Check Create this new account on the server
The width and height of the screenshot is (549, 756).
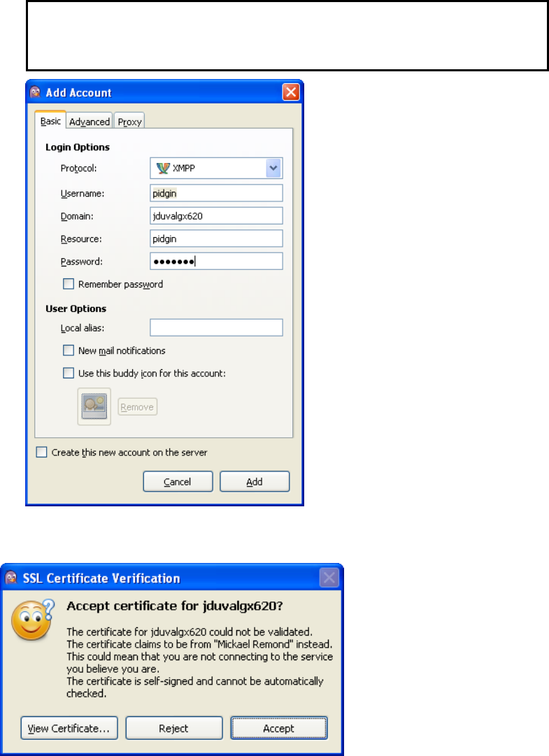pyautogui.click(x=41, y=452)
